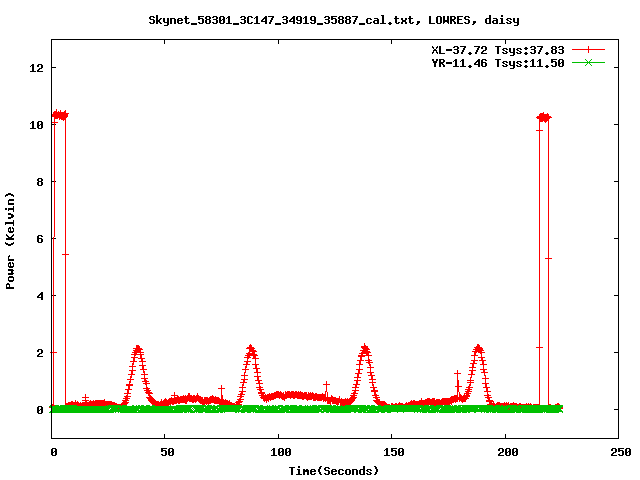Click the x-axis tick label 250
The image size is (640, 480).
[x=621, y=452]
